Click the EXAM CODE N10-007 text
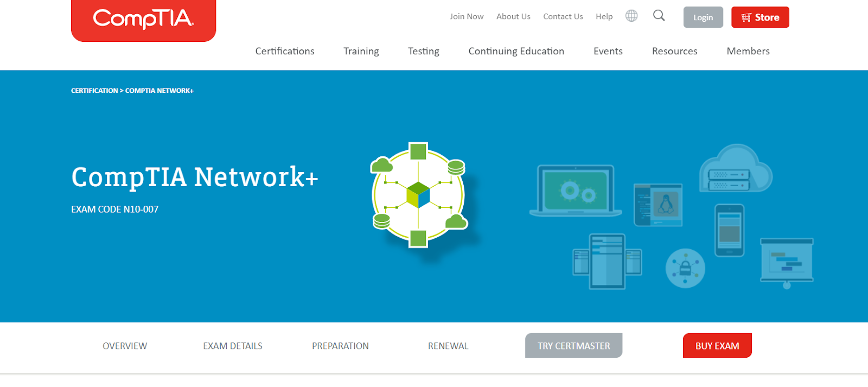 [x=115, y=210]
